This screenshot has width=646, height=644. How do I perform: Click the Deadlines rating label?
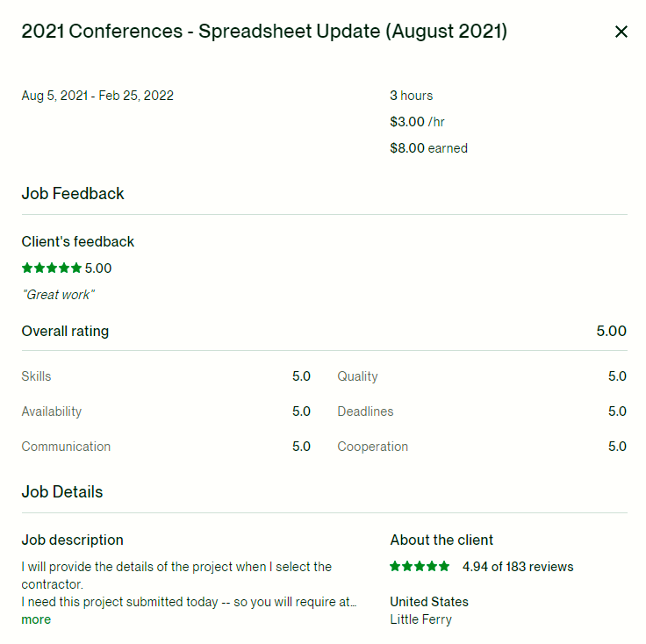tap(365, 411)
